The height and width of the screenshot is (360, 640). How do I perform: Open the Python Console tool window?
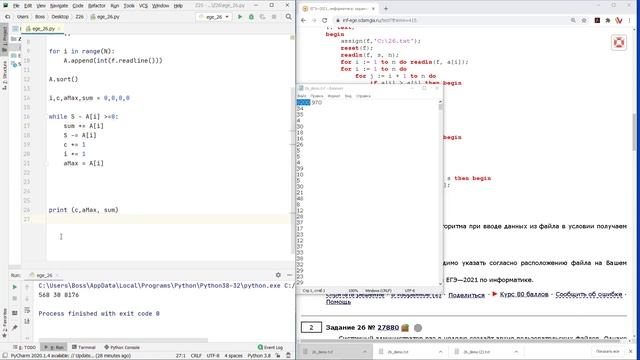point(122,347)
